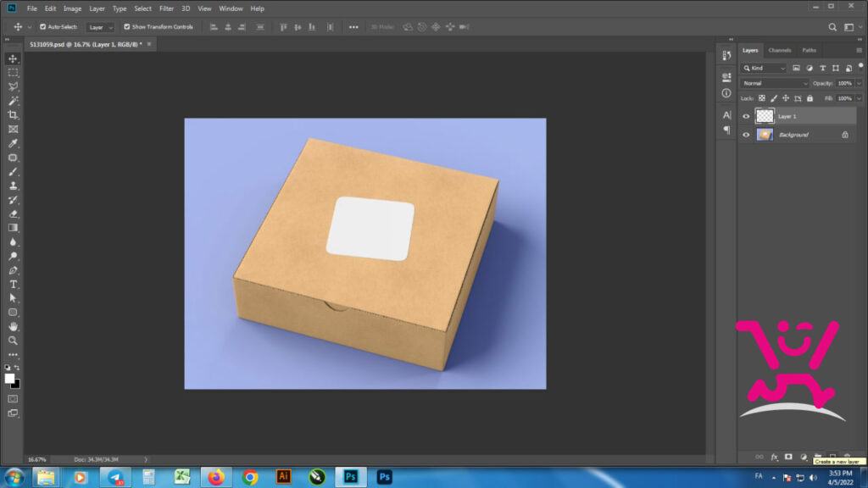Image resolution: width=868 pixels, height=488 pixels.
Task: Select the Hand tool
Action: [13, 326]
